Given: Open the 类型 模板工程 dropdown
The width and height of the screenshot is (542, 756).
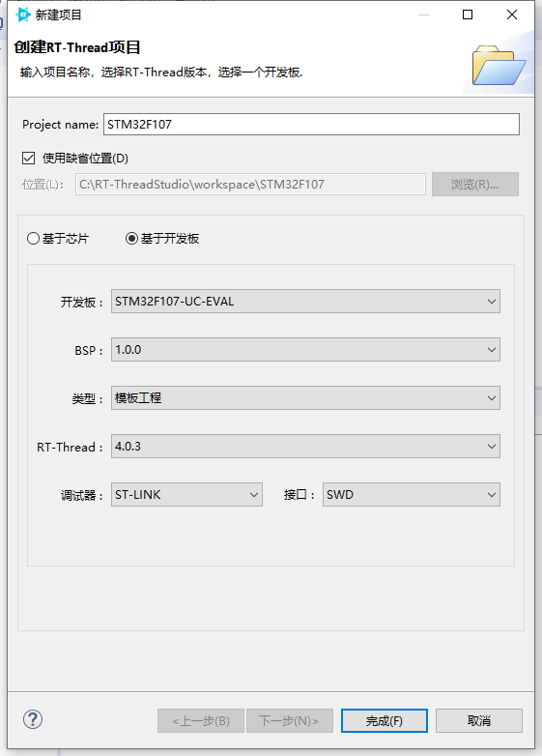Looking at the screenshot, I should (305, 397).
